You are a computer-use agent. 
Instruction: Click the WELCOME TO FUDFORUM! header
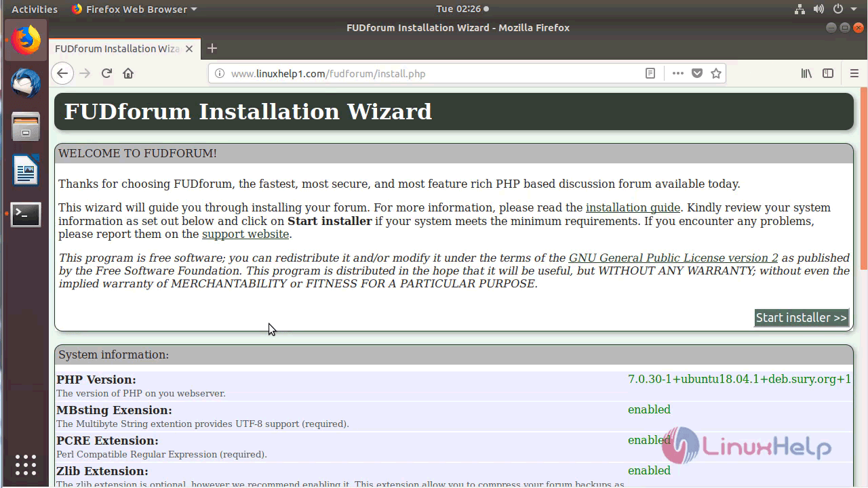click(138, 153)
